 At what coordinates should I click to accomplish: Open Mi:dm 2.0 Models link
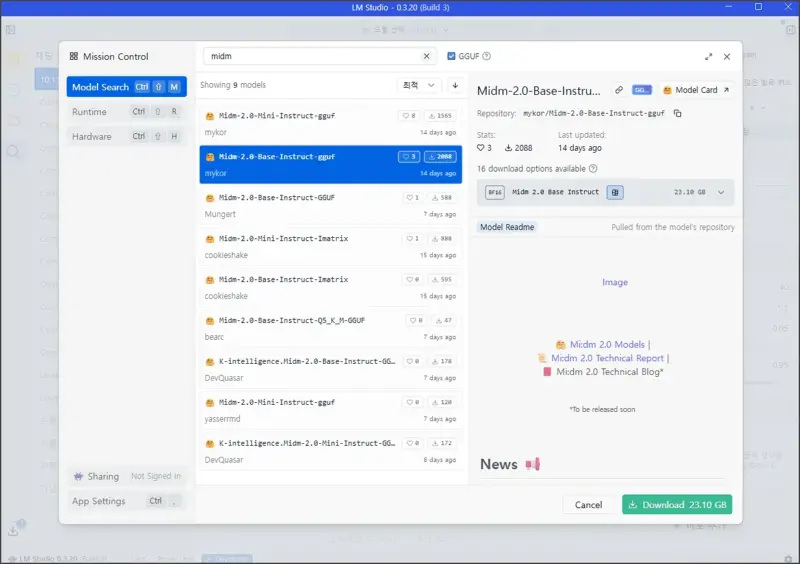pos(607,345)
